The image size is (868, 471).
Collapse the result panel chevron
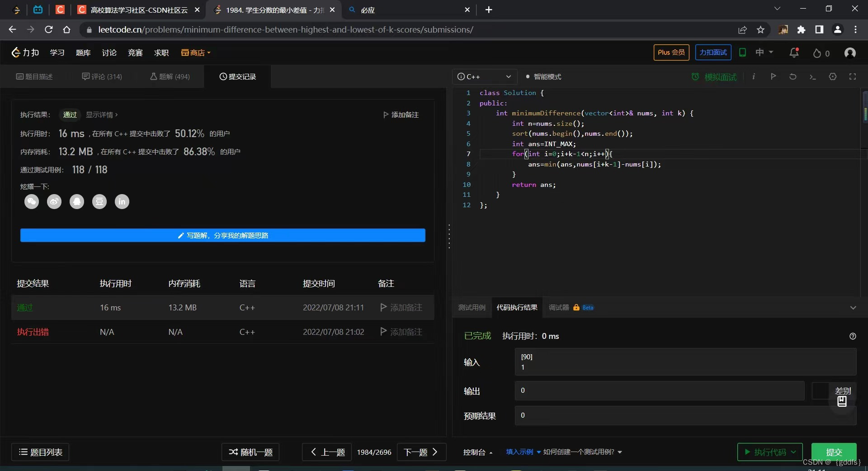coord(853,308)
